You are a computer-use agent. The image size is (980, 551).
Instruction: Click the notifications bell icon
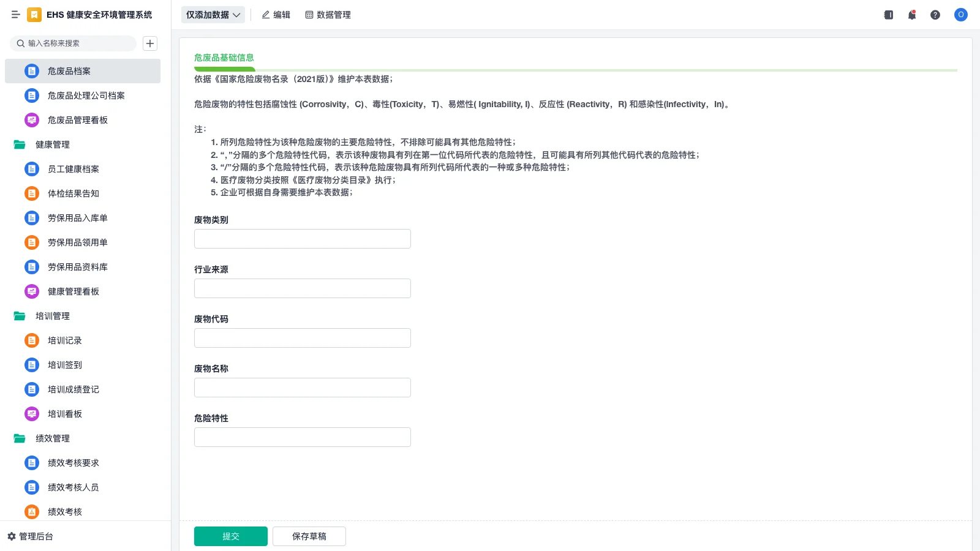click(x=911, y=15)
